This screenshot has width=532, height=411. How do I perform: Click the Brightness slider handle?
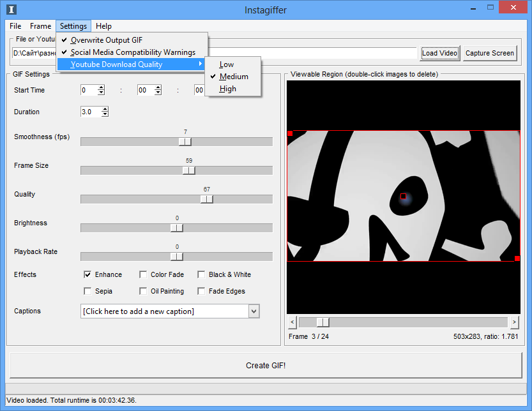click(x=177, y=228)
